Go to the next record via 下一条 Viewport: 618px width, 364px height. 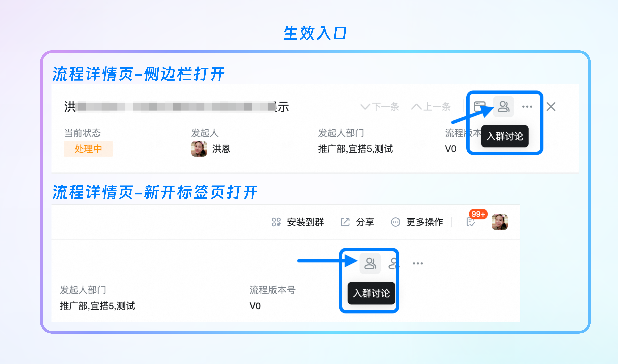click(x=380, y=107)
